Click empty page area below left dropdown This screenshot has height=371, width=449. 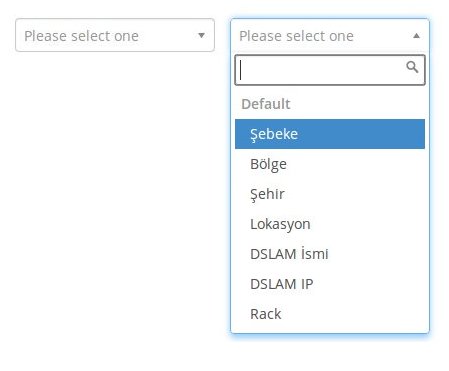(113, 200)
